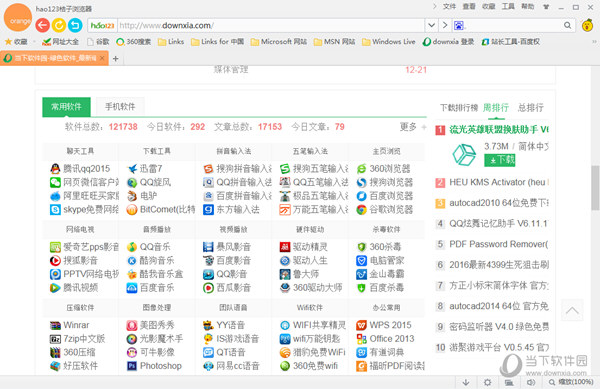
Task: Click the 暴风影音 icon
Action: tap(209, 247)
